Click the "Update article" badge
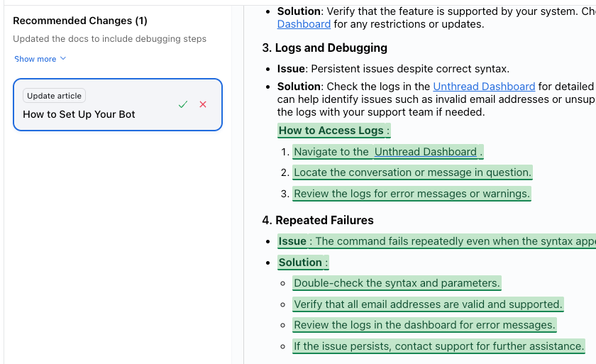The width and height of the screenshot is (596, 364). [54, 96]
